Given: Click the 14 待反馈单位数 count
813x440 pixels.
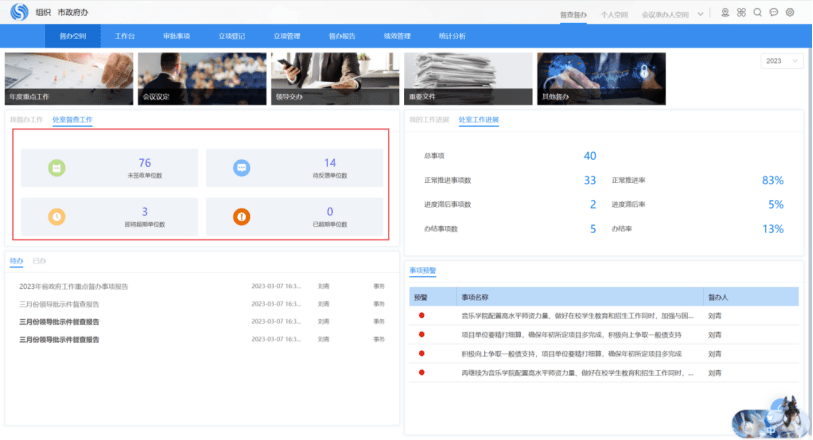Looking at the screenshot, I should (x=330, y=163).
